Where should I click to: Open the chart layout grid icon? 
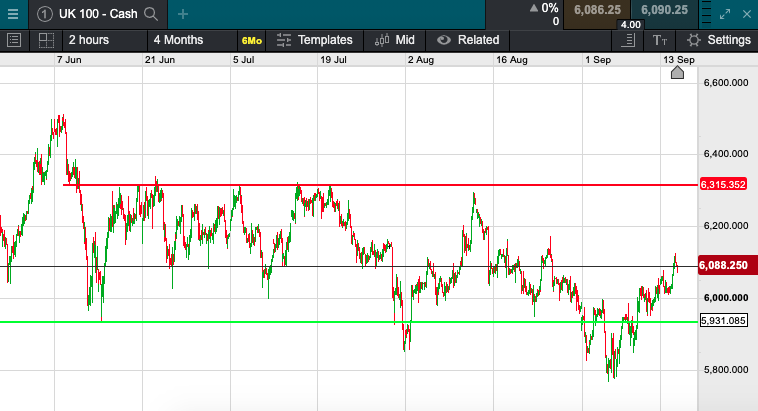point(46,40)
